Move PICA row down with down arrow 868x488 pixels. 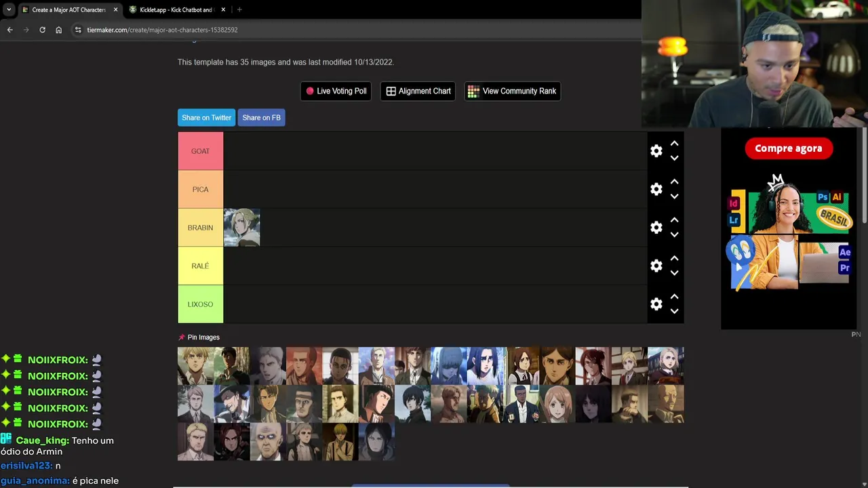coord(674,197)
